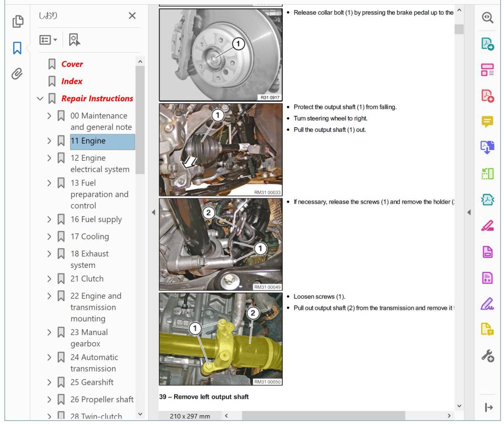Click the yellow output shaft image RM31 00050
This screenshot has height=424, width=504.
click(x=220, y=339)
